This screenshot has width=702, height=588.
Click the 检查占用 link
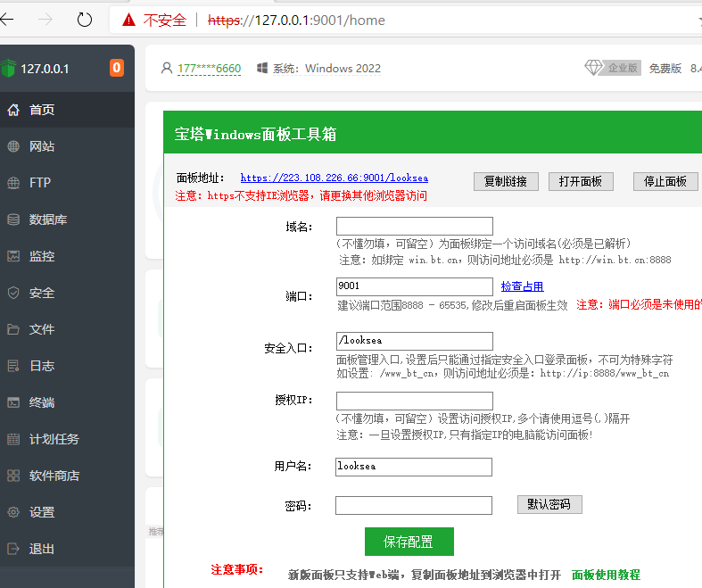[x=522, y=286]
